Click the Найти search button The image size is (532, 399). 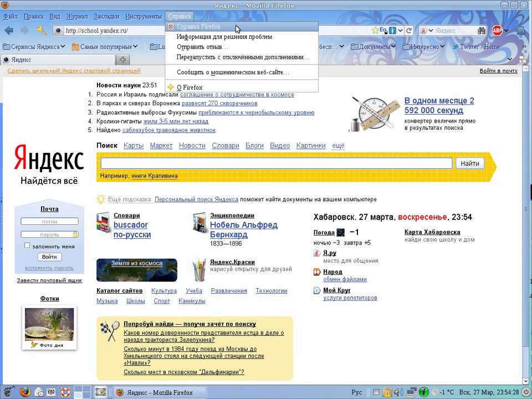[469, 163]
